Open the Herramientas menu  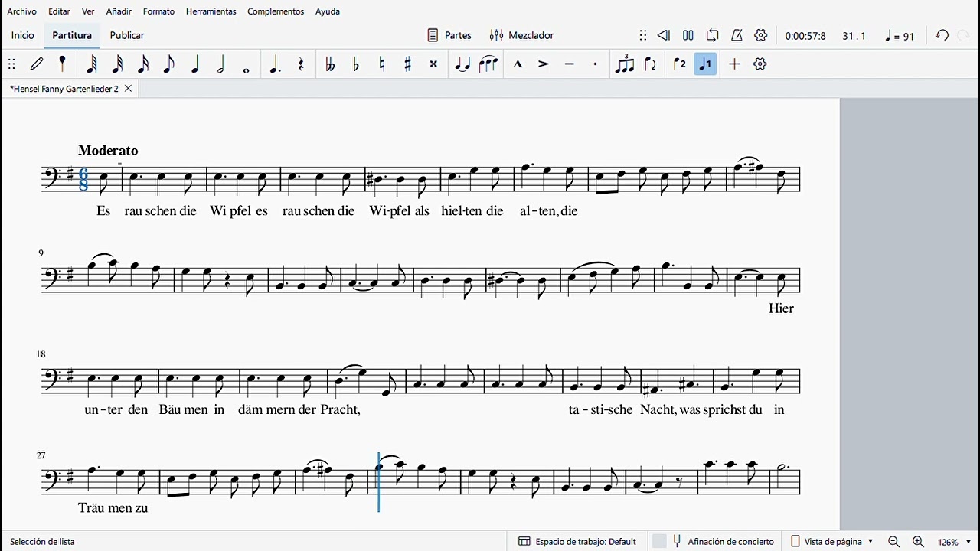[x=211, y=11]
